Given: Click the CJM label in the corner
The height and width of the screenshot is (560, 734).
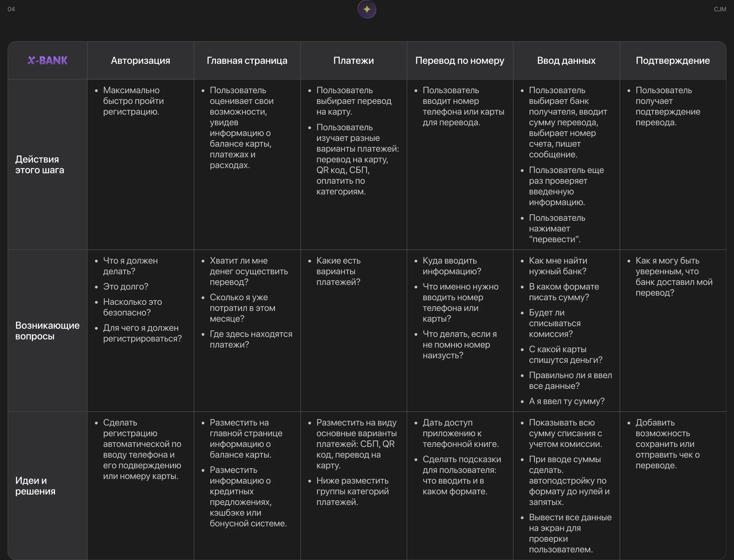Looking at the screenshot, I should tap(720, 9).
